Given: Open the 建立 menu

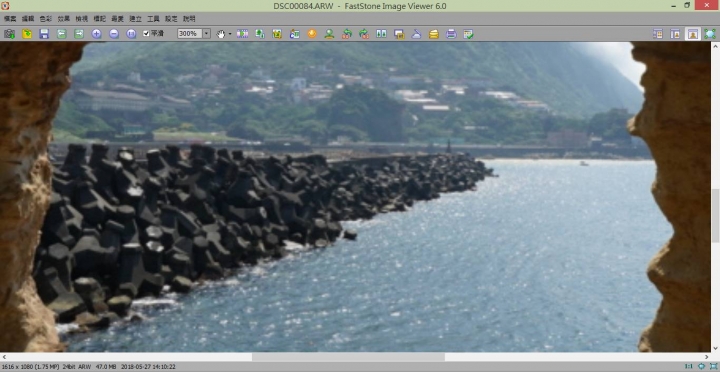Looking at the screenshot, I should pos(135,19).
